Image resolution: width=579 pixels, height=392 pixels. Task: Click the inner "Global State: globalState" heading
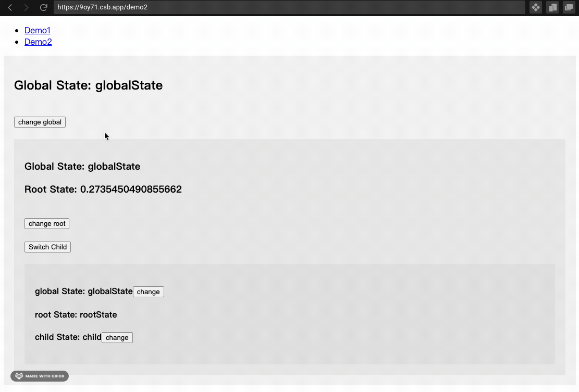[82, 167]
